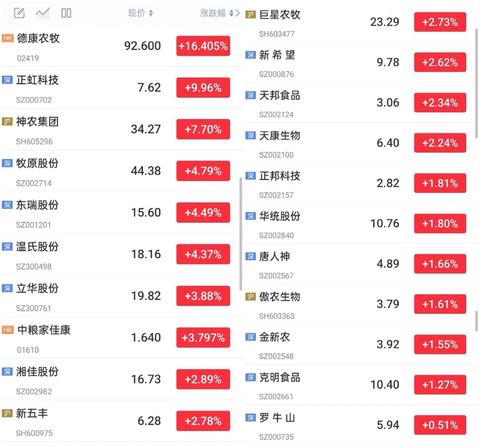Toggle the +2.73% change badge for 巨星农牧
Image resolution: width=481 pixels, height=448 pixels.
[440, 22]
